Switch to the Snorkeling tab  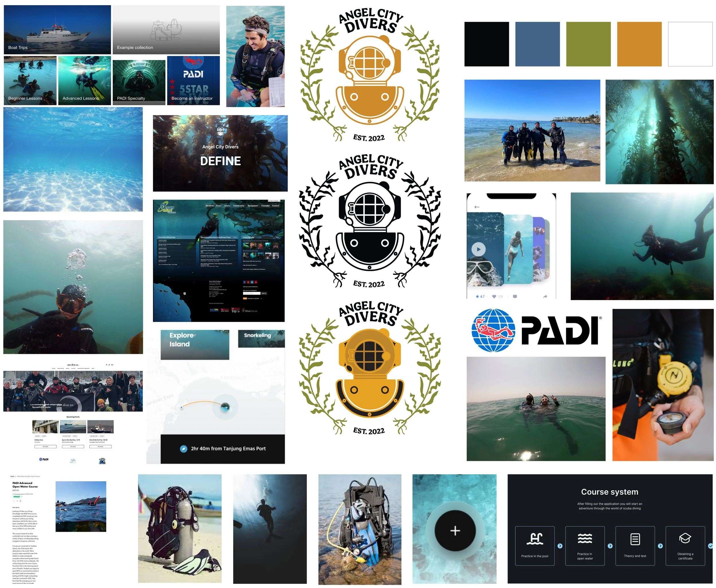coord(261,338)
